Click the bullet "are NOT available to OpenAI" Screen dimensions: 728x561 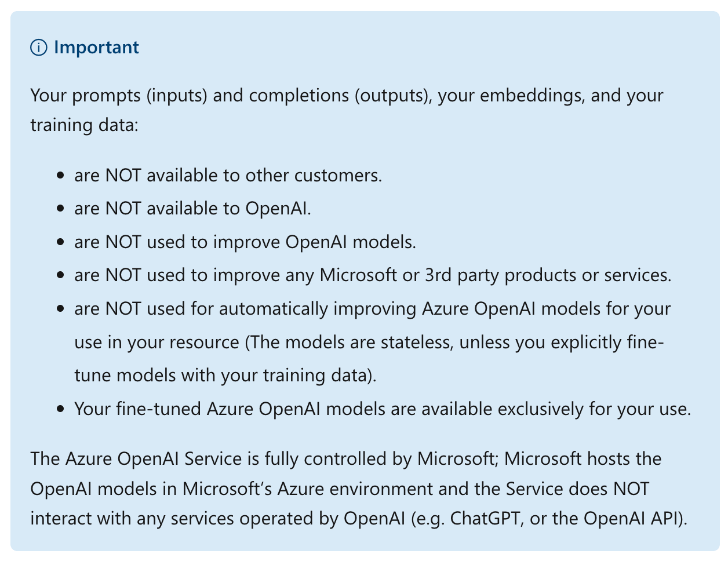pos(192,208)
